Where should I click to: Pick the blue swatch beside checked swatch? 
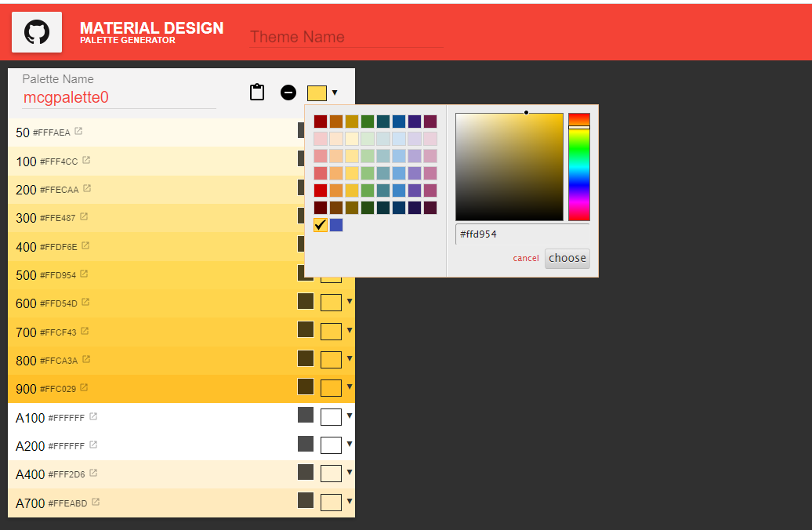pos(336,225)
